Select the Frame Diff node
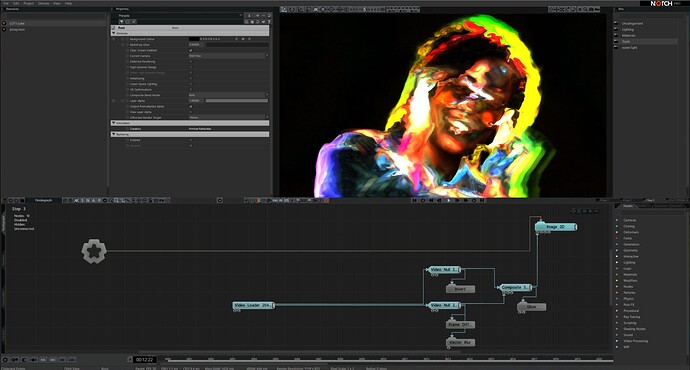 click(460, 325)
